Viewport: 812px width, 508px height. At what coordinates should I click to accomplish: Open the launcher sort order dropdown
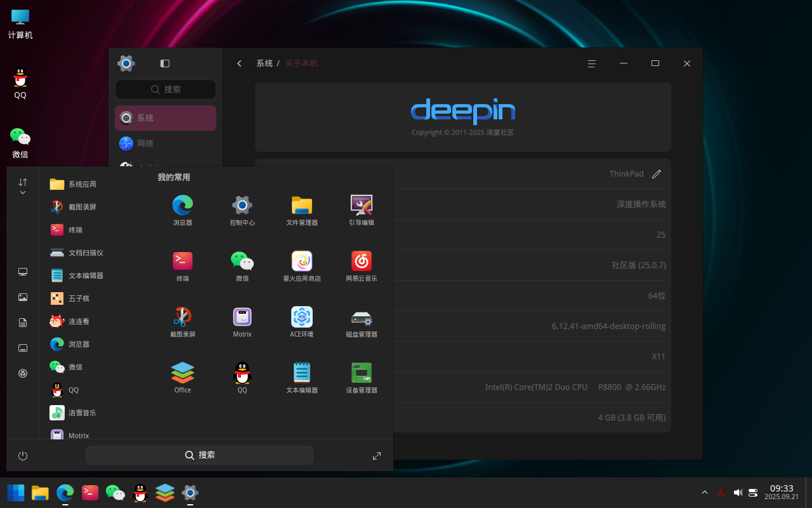tap(23, 186)
